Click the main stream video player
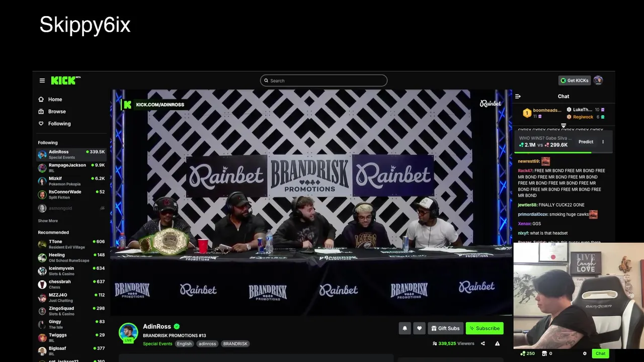The image size is (644, 362). (x=311, y=202)
